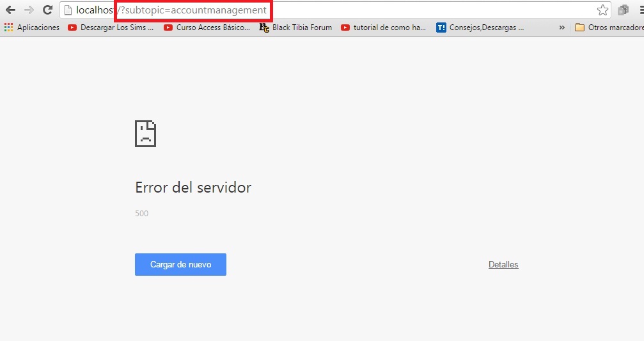
Task: Click the forward navigation arrow
Action: [x=29, y=10]
